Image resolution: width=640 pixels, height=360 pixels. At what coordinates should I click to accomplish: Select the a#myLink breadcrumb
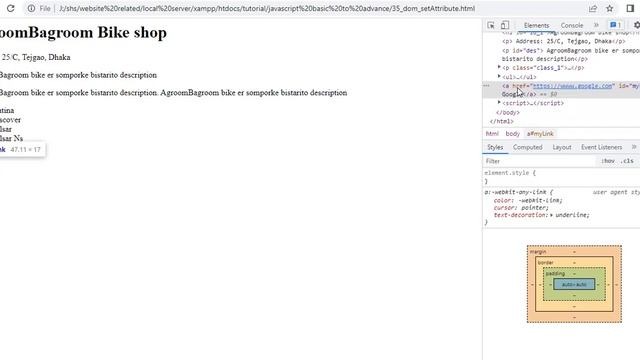click(x=540, y=133)
